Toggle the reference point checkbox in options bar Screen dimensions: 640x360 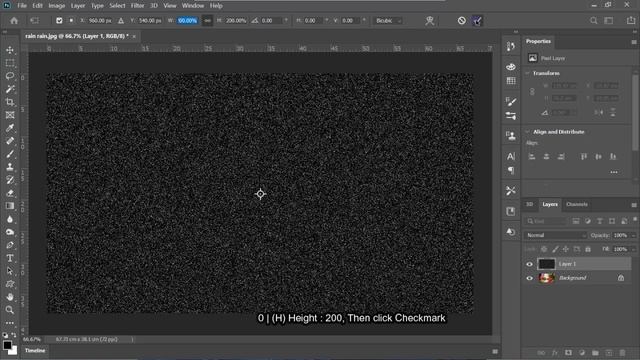pyautogui.click(x=59, y=20)
